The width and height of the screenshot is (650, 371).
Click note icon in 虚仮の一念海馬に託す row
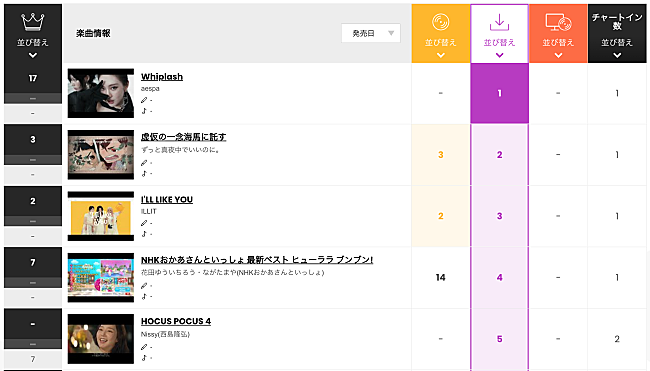[144, 173]
